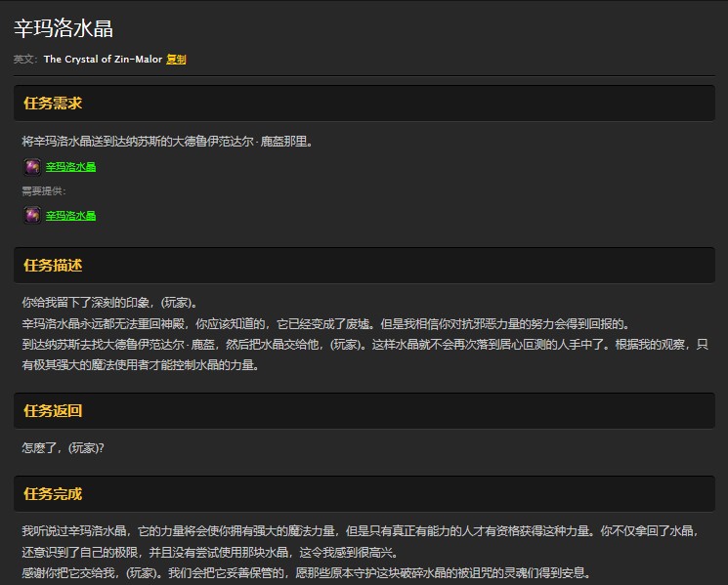
Task: Click the 怎麽了 return text
Action: (63, 448)
